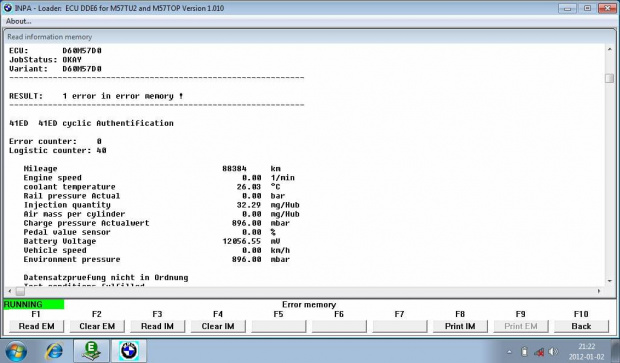
Task: Open the About... menu
Action: tap(18, 21)
